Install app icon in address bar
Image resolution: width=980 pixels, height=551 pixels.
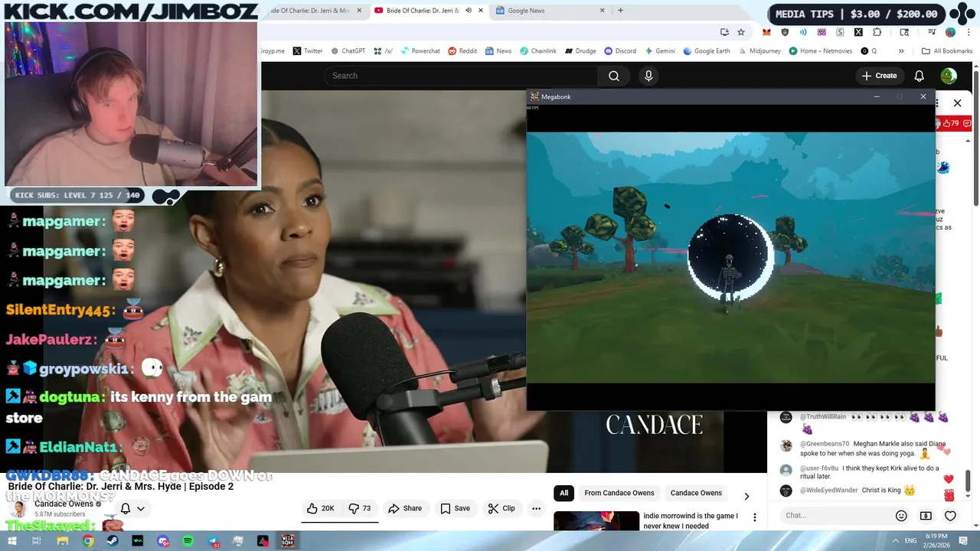click(724, 32)
